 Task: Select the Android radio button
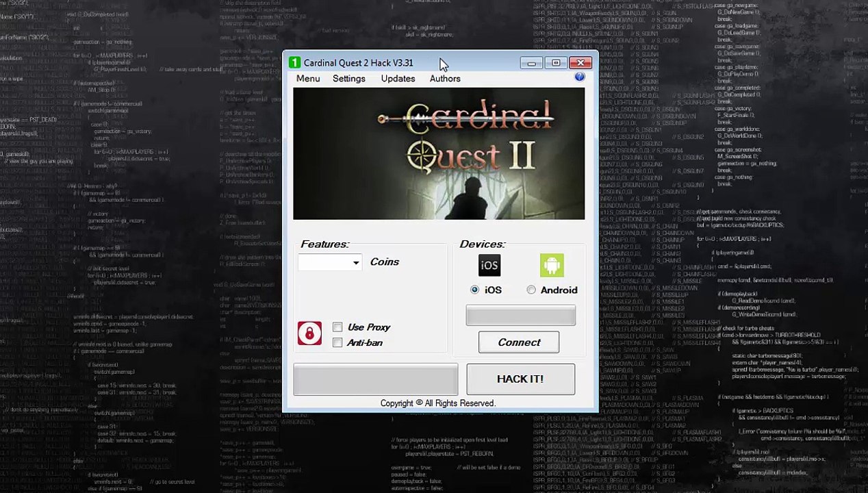[531, 290]
